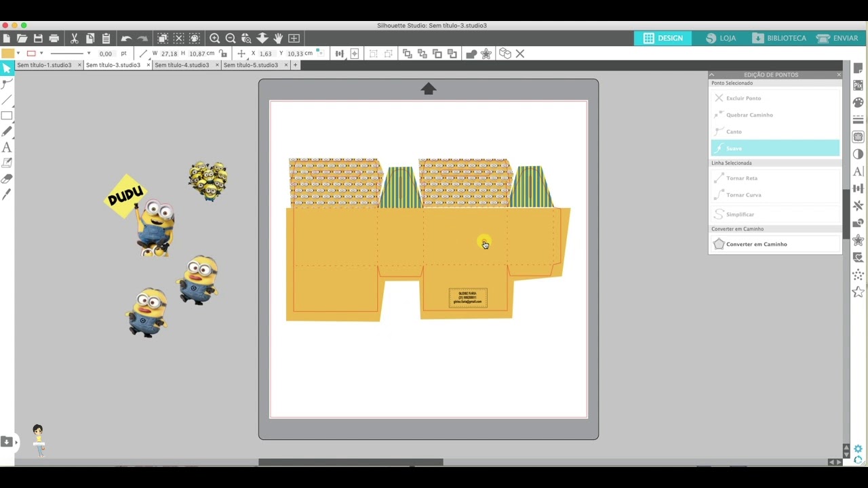Click the Zoom In magnifier icon
Image resolution: width=868 pixels, height=488 pixels.
coord(214,39)
